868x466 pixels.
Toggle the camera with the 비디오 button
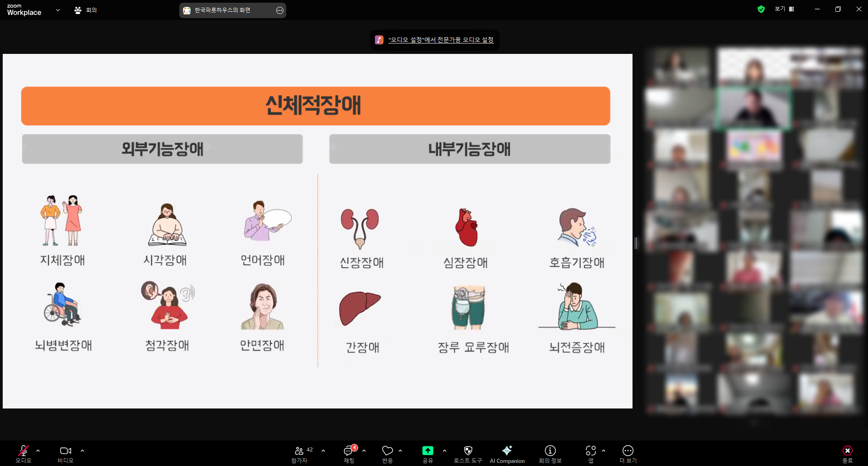click(x=66, y=453)
